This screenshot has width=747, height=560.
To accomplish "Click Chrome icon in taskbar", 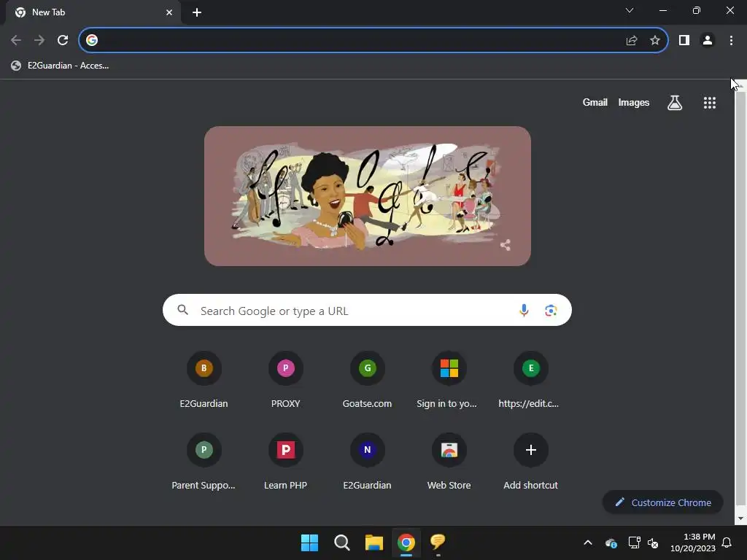I will (406, 542).
